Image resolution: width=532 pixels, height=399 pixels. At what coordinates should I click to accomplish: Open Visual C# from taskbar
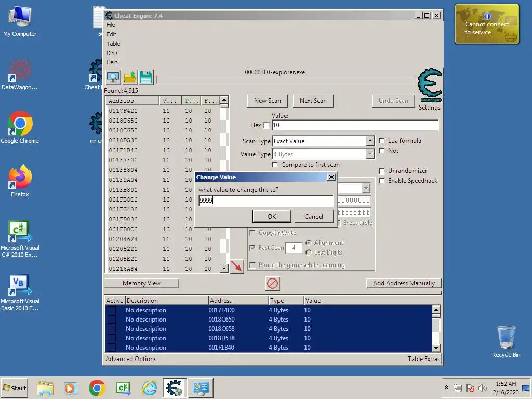[x=123, y=388]
